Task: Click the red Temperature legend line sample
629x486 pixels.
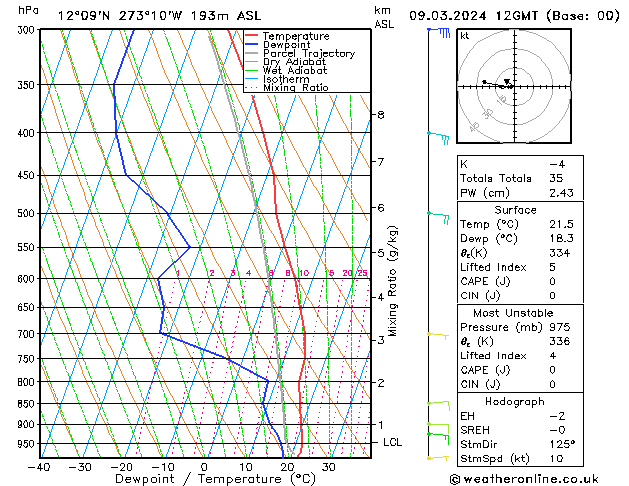Action: click(251, 36)
